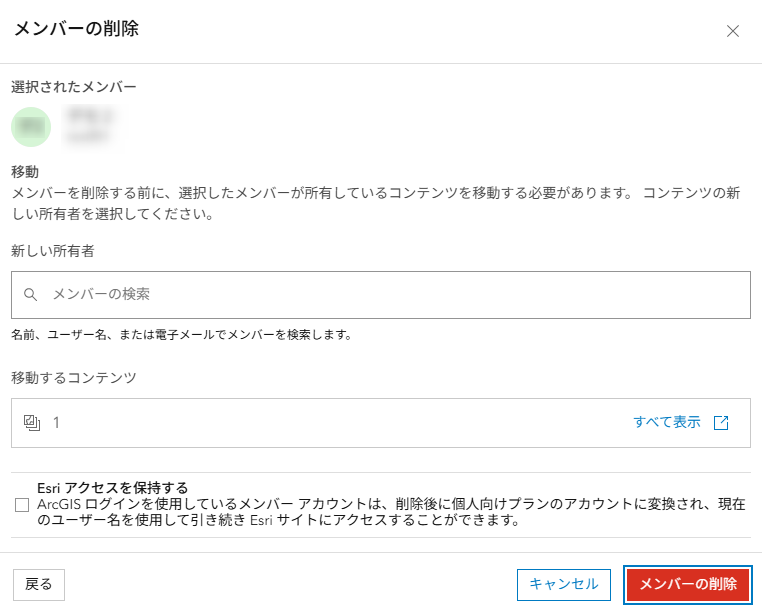Click the content count number 1

pyautogui.click(x=56, y=423)
